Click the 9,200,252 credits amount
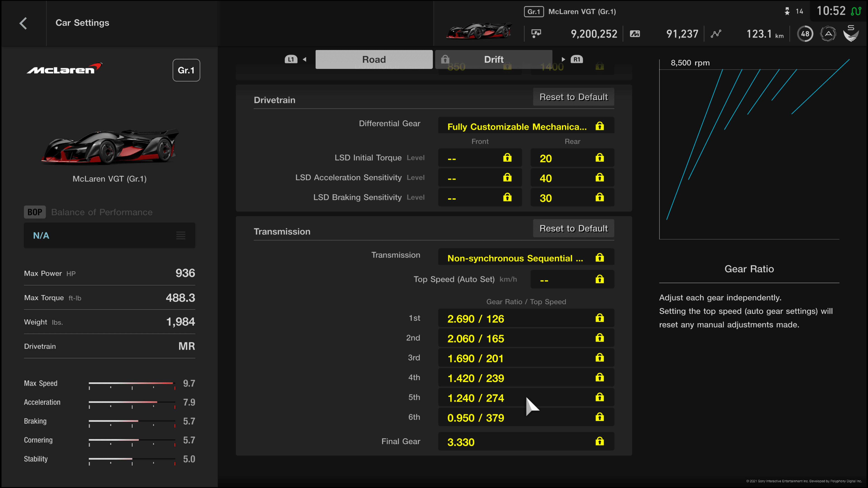Viewport: 868px width, 488px height. 594,34
